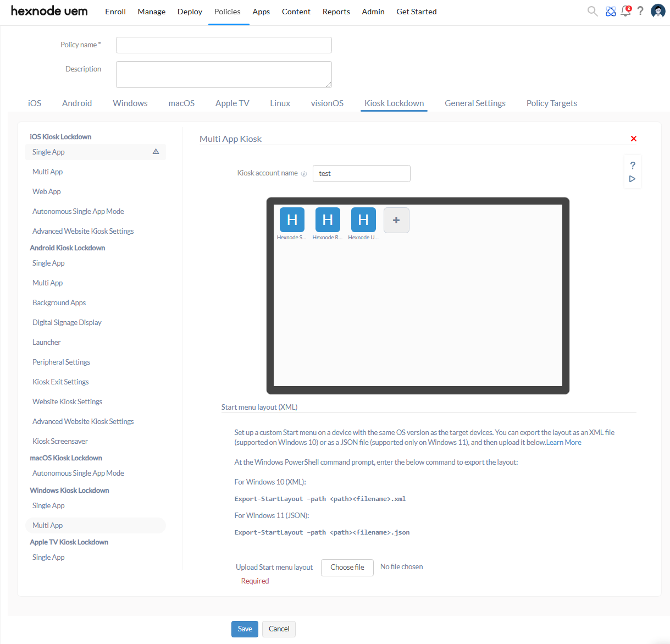Open notifications bell in the header

(x=625, y=12)
